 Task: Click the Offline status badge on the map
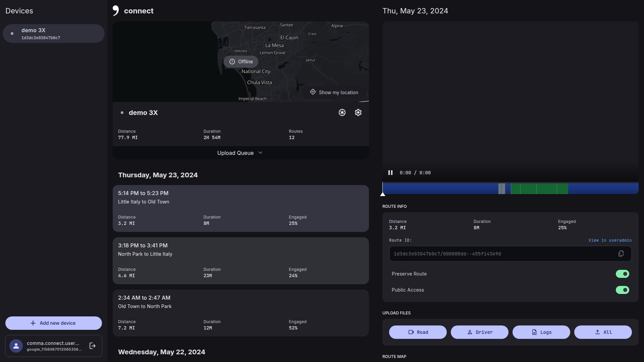point(241,62)
